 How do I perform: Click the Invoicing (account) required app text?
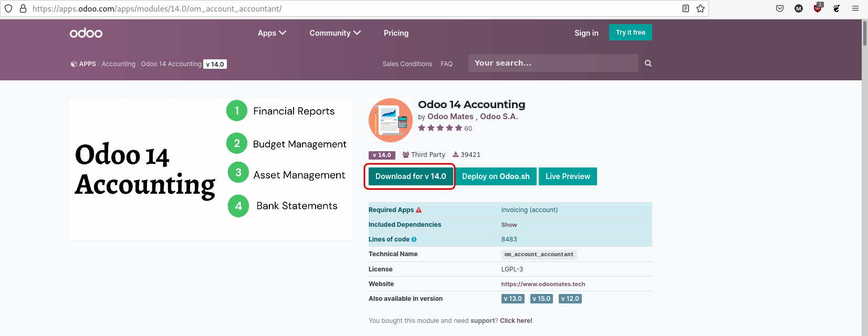click(x=529, y=210)
